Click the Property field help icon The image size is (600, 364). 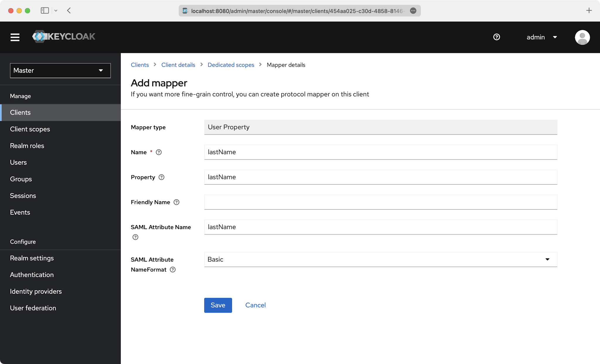162,177
